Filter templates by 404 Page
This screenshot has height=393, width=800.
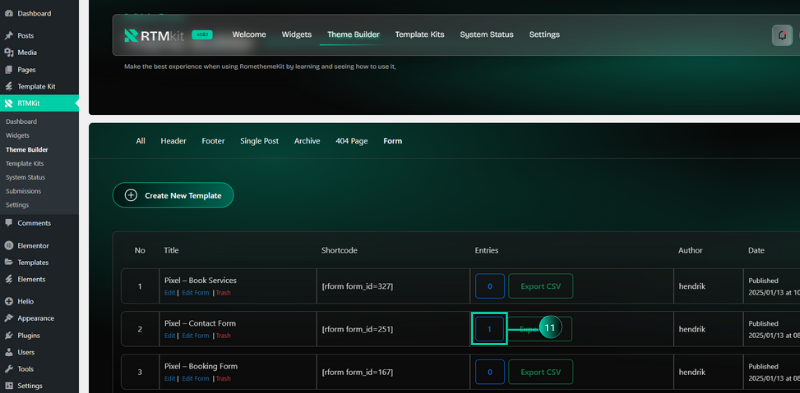(352, 141)
